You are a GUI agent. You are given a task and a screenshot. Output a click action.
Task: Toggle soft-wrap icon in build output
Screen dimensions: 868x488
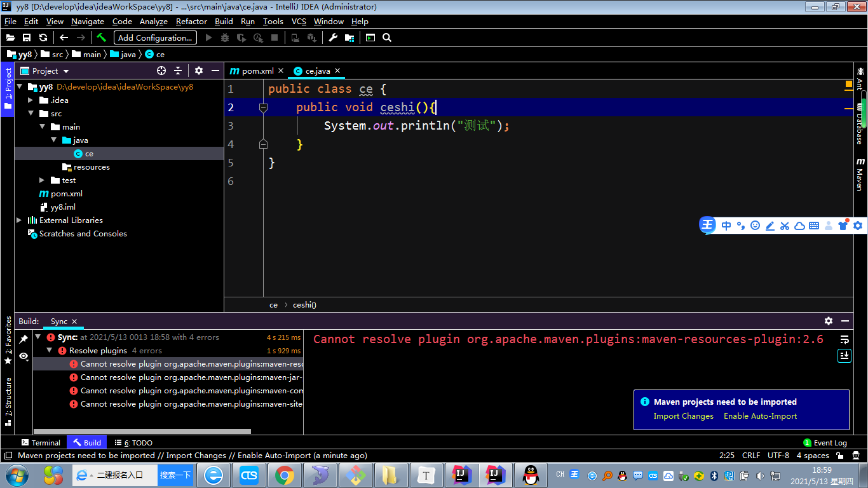[844, 339]
